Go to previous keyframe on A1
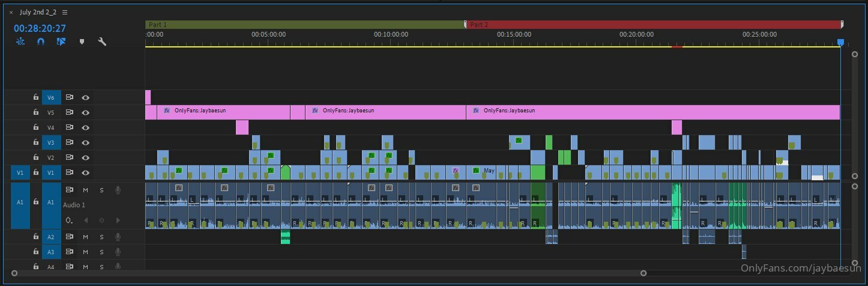The height and width of the screenshot is (286, 868). click(85, 221)
